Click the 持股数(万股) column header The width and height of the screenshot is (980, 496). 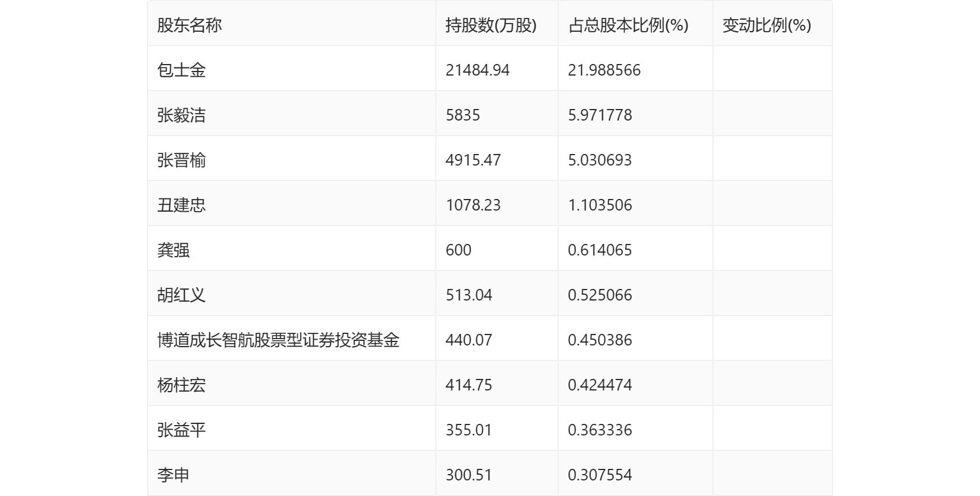(x=491, y=25)
